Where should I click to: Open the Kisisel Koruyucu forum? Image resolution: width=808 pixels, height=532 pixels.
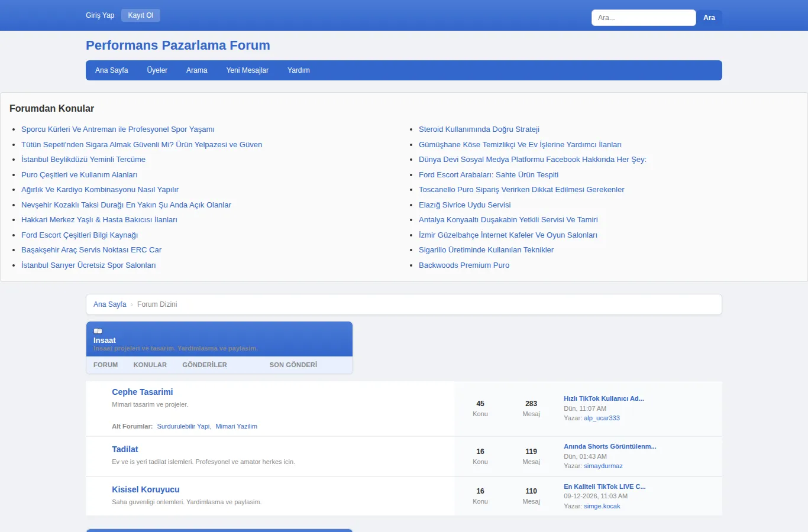[146, 489]
